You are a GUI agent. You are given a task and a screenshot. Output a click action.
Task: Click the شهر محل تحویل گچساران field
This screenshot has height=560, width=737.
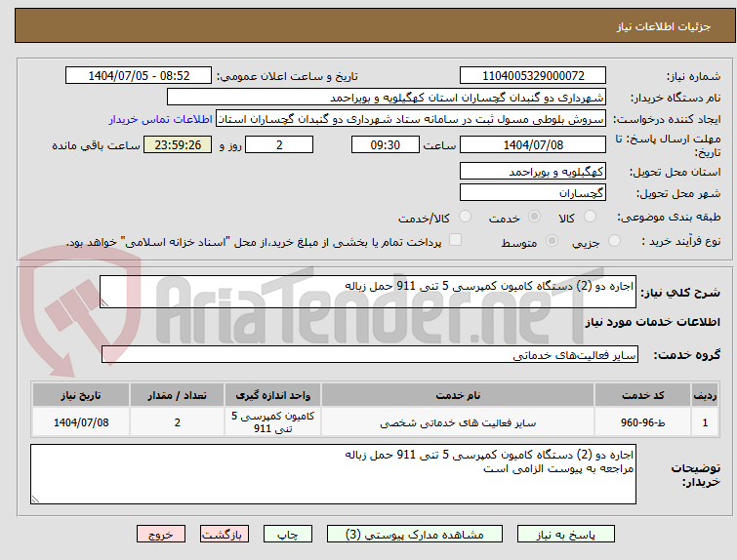(x=533, y=192)
